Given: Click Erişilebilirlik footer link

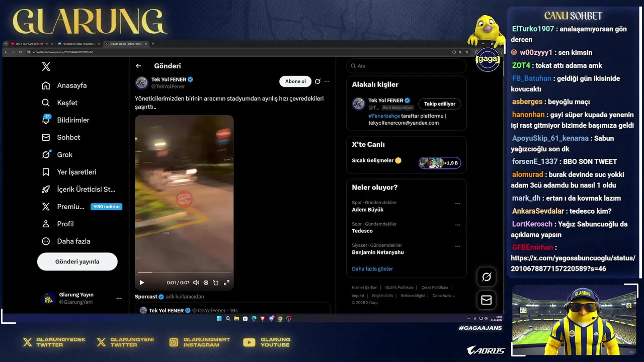Looking at the screenshot, I should tap(382, 296).
